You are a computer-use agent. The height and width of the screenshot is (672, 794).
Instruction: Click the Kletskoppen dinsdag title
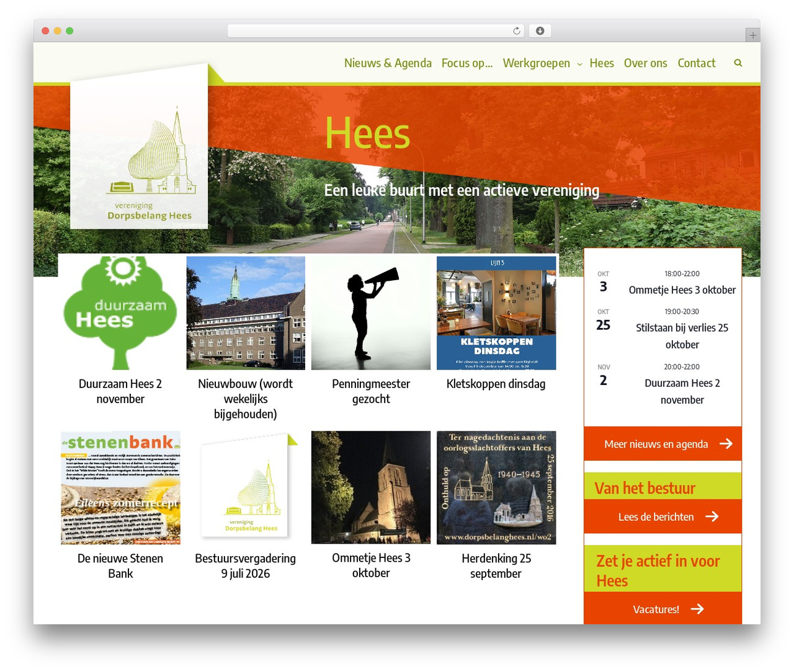(496, 384)
